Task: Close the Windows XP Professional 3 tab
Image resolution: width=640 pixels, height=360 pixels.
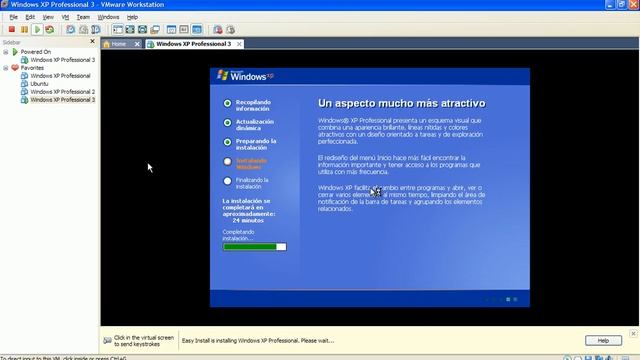Action: [239, 44]
